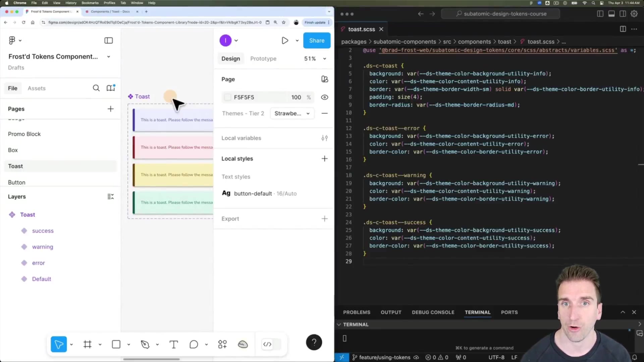Image resolution: width=644 pixels, height=362 pixels.
Task: Select the Move tool in Figma toolbar
Action: (x=59, y=344)
